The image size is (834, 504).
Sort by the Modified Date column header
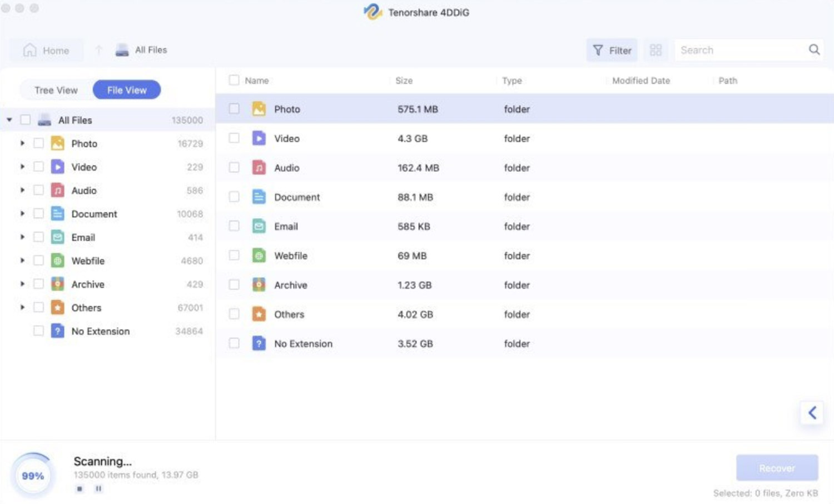(641, 81)
